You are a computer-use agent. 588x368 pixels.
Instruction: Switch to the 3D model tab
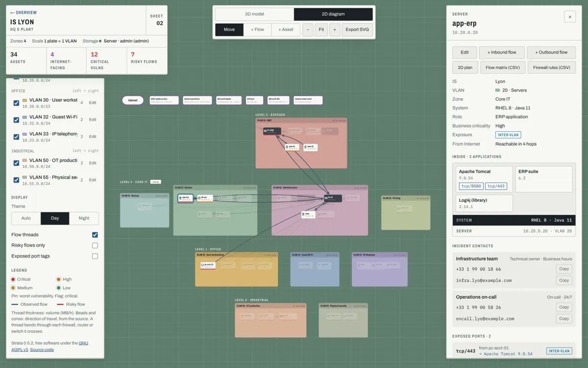(x=255, y=14)
